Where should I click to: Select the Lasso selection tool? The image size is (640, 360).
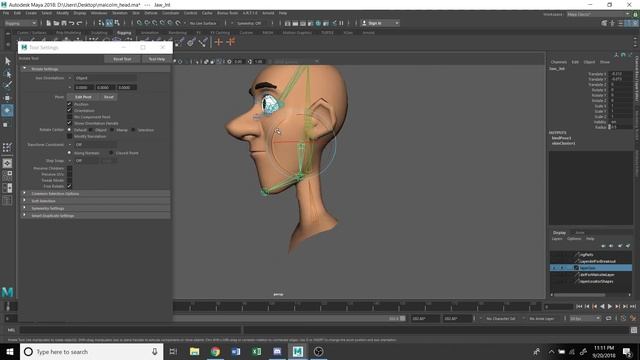coord(7,74)
